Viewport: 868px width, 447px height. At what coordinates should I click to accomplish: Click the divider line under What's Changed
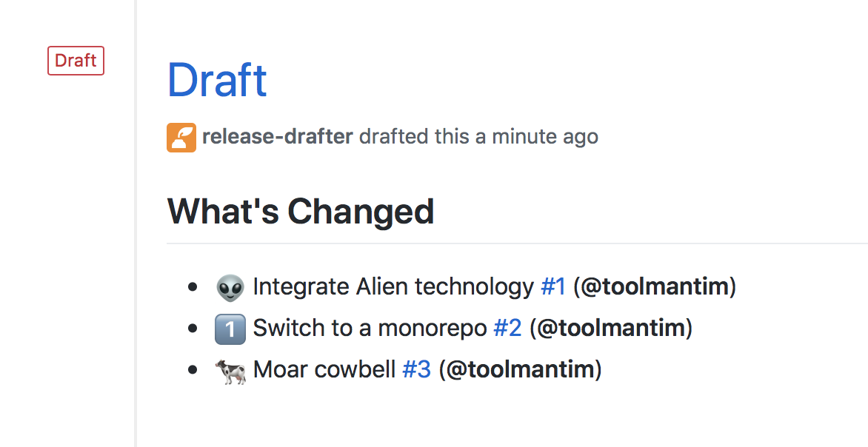(x=511, y=242)
